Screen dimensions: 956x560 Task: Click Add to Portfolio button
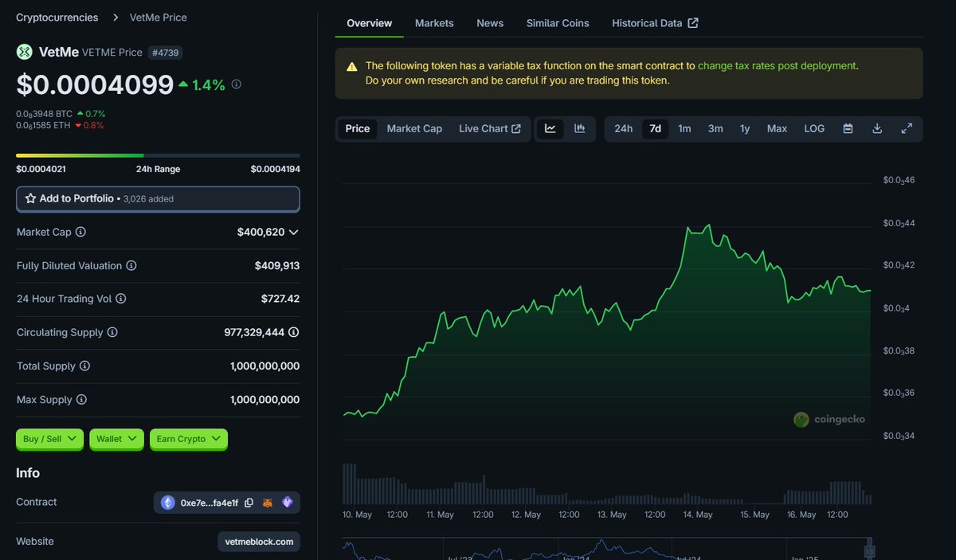(158, 198)
